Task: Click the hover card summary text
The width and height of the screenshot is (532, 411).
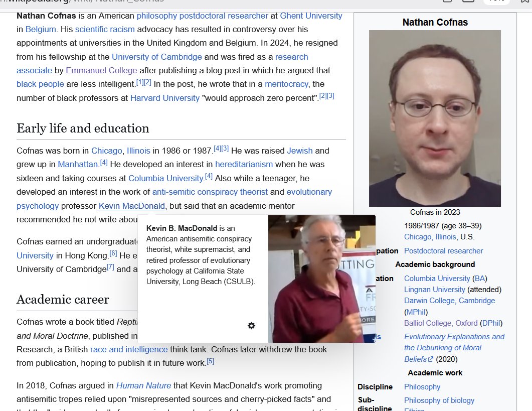Action: [201, 255]
